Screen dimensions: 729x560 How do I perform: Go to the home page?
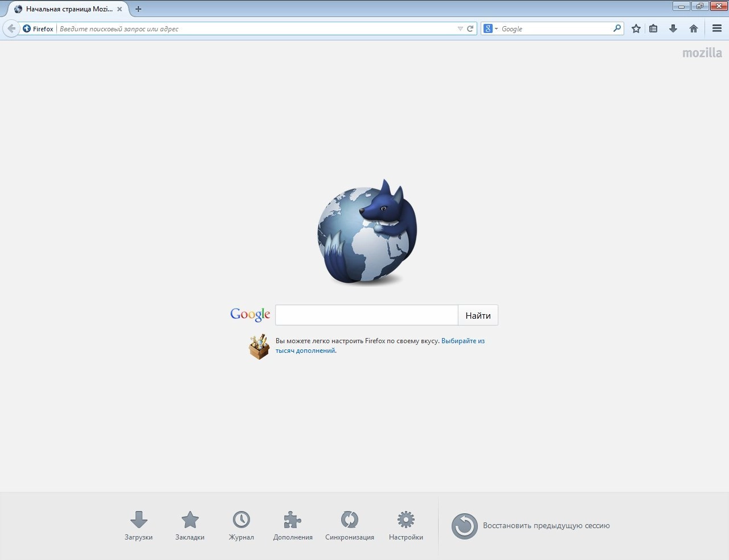694,28
